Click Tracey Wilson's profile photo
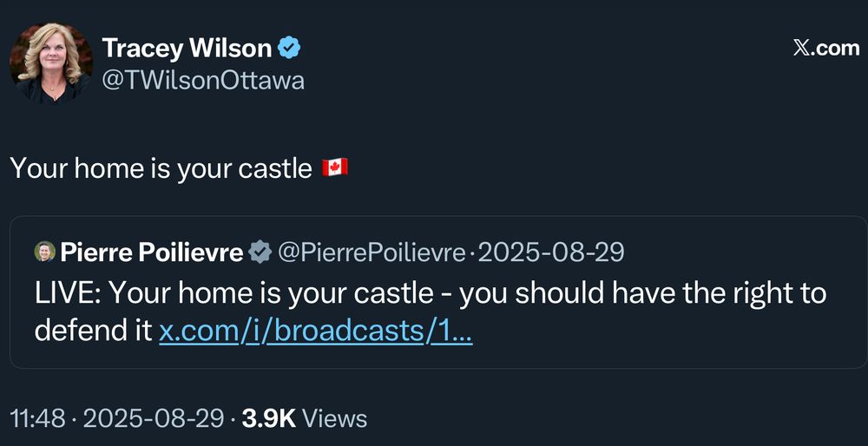The width and height of the screenshot is (868, 446). 50,63
